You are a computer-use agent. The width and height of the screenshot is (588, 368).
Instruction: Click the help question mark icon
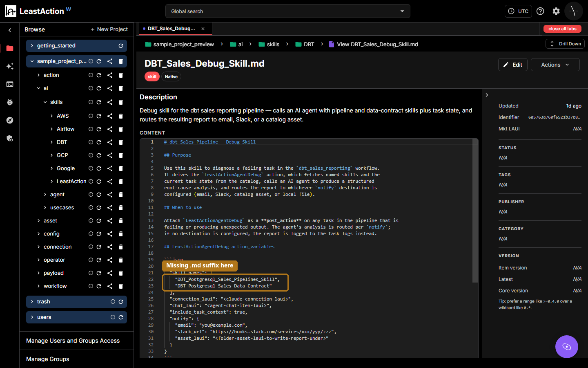(540, 11)
